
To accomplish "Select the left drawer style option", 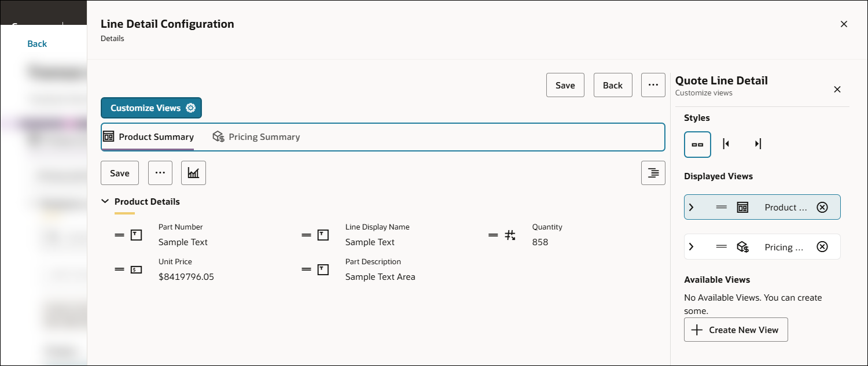I will (x=726, y=144).
